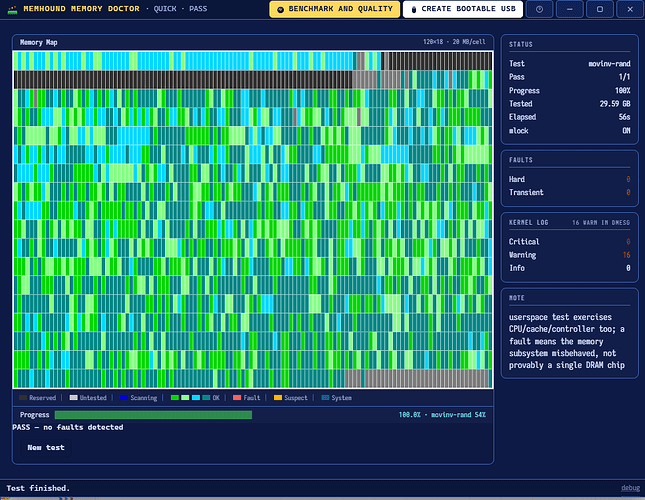
Task: Click the '16 WARN IN DMESG' label
Action: coord(601,222)
